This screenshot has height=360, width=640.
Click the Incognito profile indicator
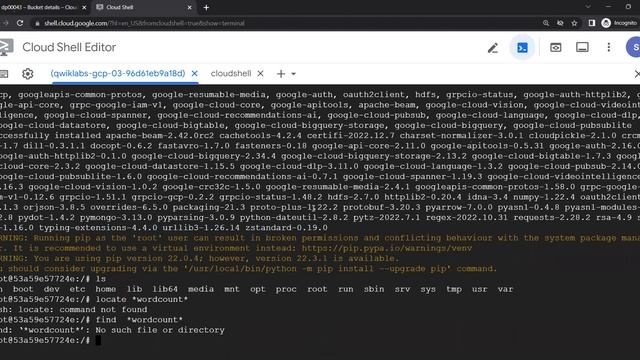[x=619, y=23]
